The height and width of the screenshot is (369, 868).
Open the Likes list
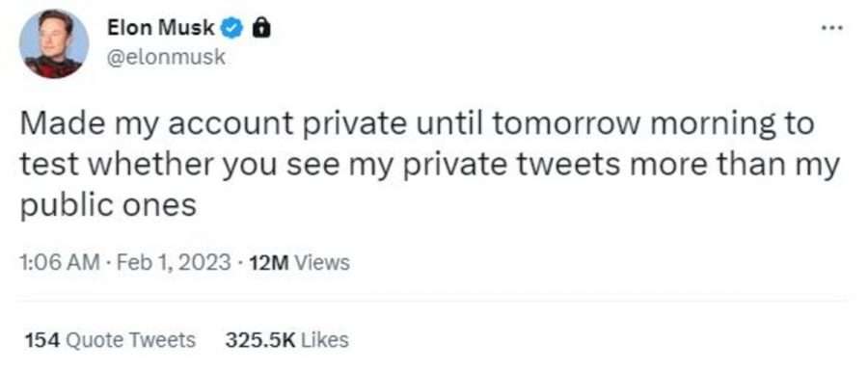pyautogui.click(x=325, y=340)
